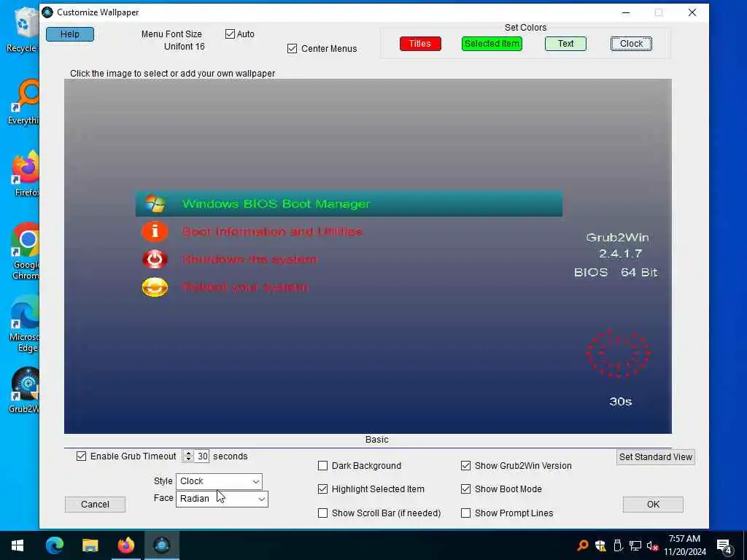Viewport: 747px width, 560px height.
Task: Click the Set Standard View button
Action: click(x=656, y=457)
